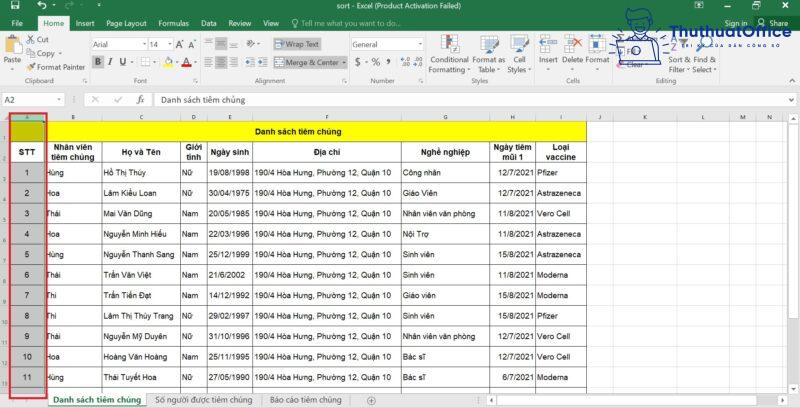Apply Percent Style format
Viewport: 800px width, 408px height.
(376, 62)
